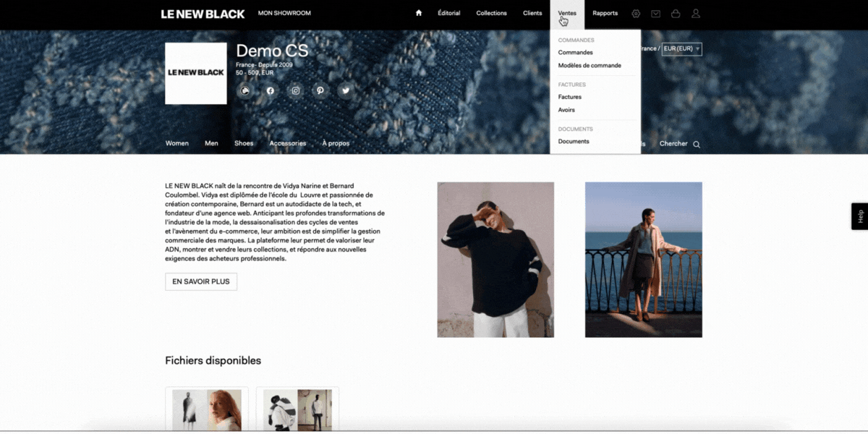Click the Ventes menu tab

pyautogui.click(x=567, y=13)
